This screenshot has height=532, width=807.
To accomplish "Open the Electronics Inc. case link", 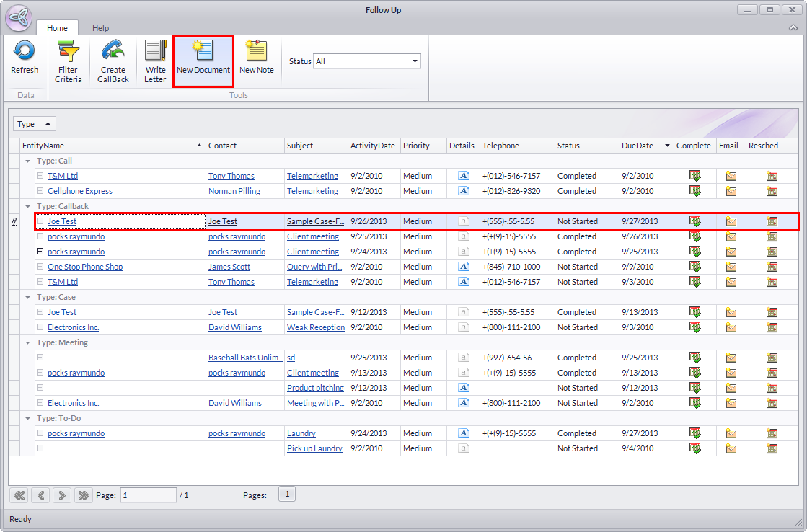I will (73, 327).
